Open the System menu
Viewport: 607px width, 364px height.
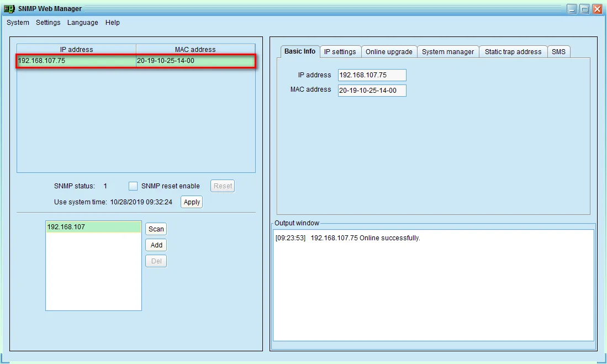(x=18, y=23)
